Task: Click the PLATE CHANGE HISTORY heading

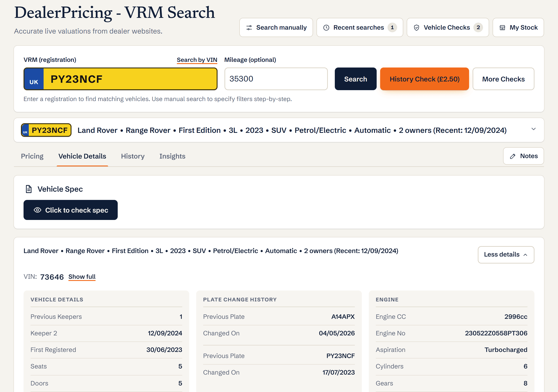Action: pyautogui.click(x=240, y=299)
